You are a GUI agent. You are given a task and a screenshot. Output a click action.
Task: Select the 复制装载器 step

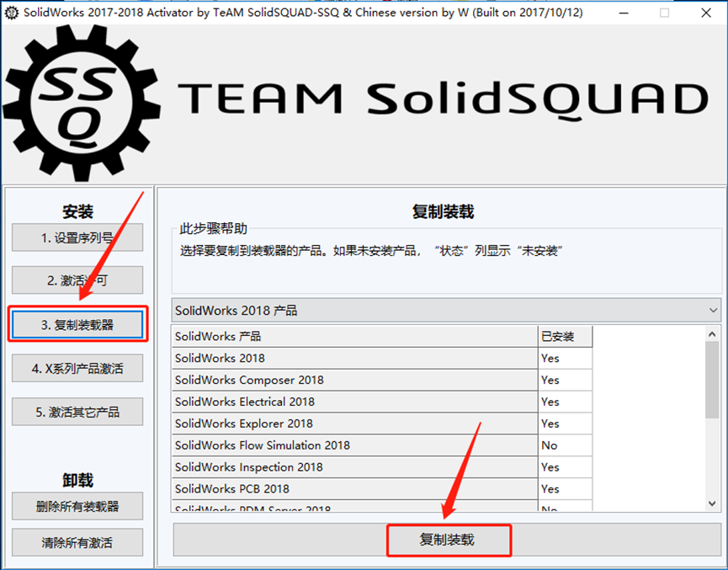(x=77, y=324)
